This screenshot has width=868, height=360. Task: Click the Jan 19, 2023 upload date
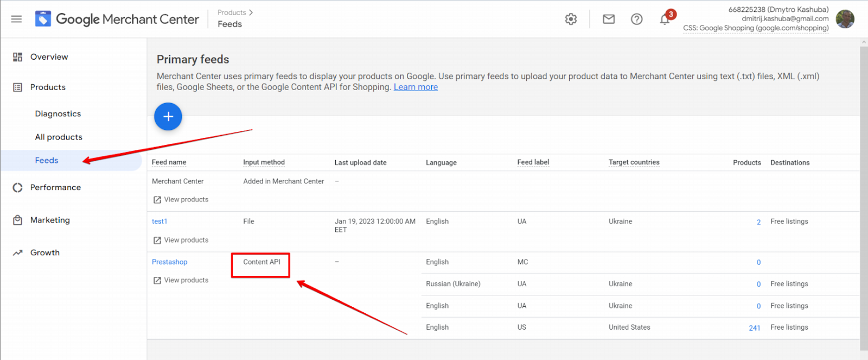tap(375, 225)
